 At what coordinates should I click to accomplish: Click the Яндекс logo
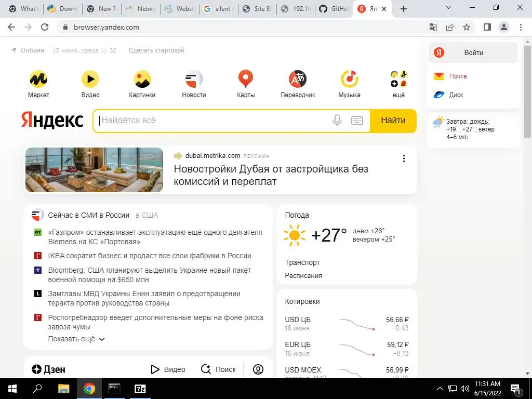click(x=52, y=120)
